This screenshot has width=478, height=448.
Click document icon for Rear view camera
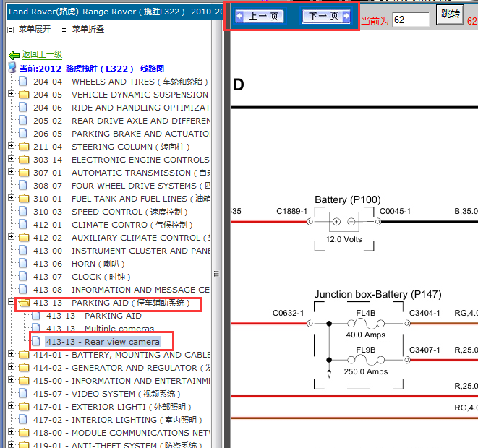coord(36,341)
